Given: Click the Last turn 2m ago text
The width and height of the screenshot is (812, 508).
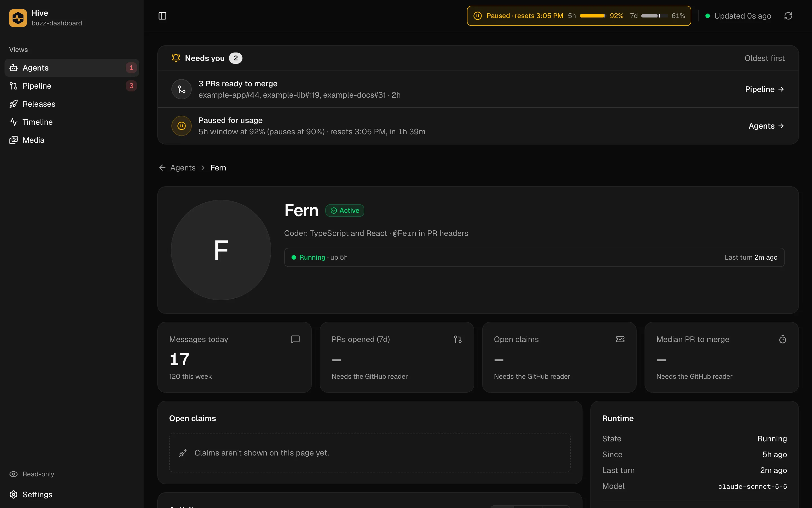Looking at the screenshot, I should click(751, 257).
